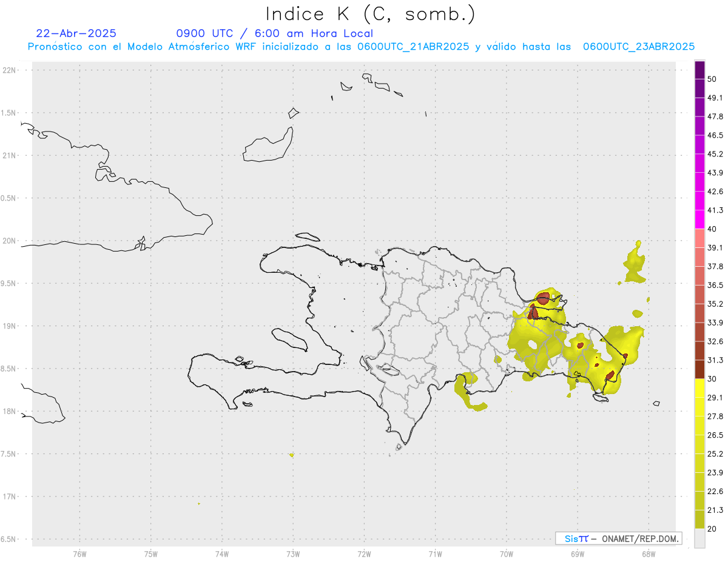Pick the grey swatch below 20

pyautogui.click(x=699, y=538)
